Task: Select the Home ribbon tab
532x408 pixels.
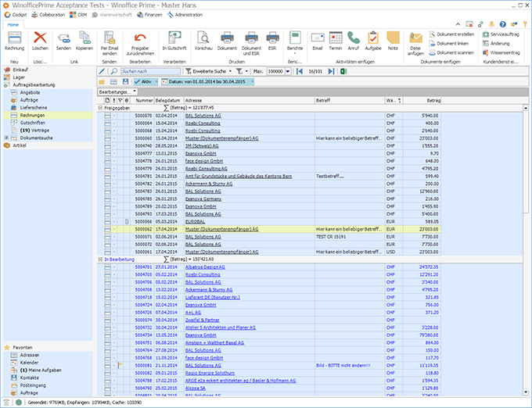Action: (x=13, y=24)
